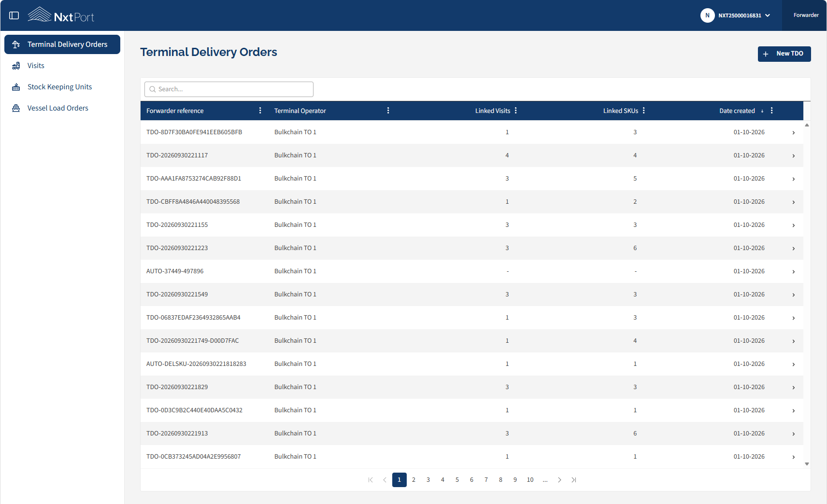The width and height of the screenshot is (827, 504).
Task: Open Forwarder reference column menu
Action: [260, 111]
